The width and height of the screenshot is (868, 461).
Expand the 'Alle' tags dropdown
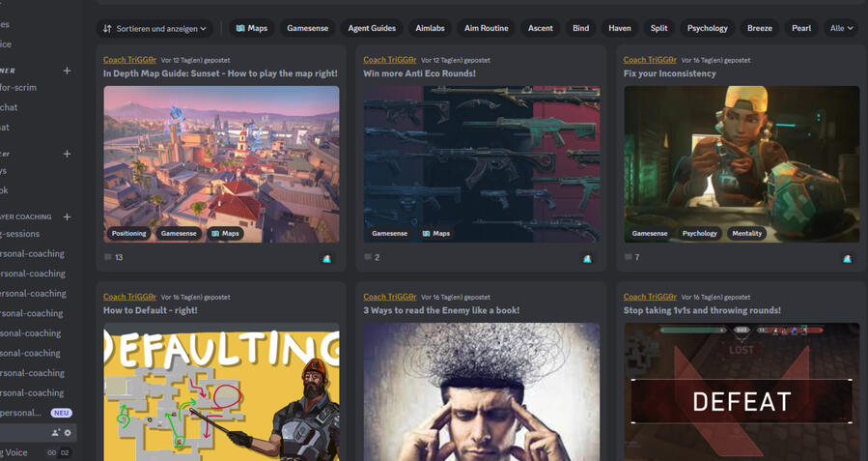coord(841,28)
